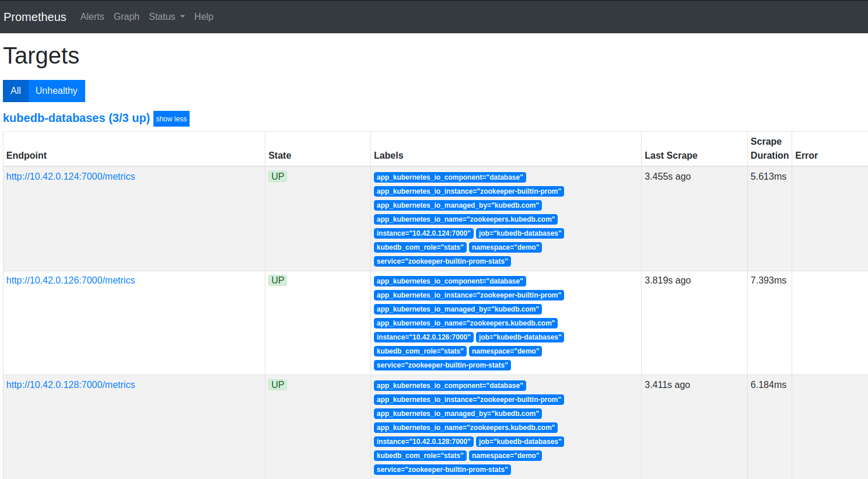
Task: Click the UP state badge for 10.42.0.128
Action: [278, 385]
